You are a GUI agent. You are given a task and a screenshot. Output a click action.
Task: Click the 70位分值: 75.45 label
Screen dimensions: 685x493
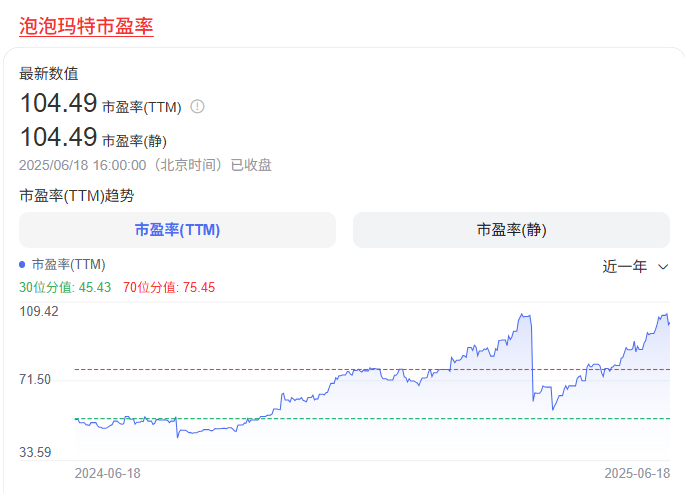[169, 287]
